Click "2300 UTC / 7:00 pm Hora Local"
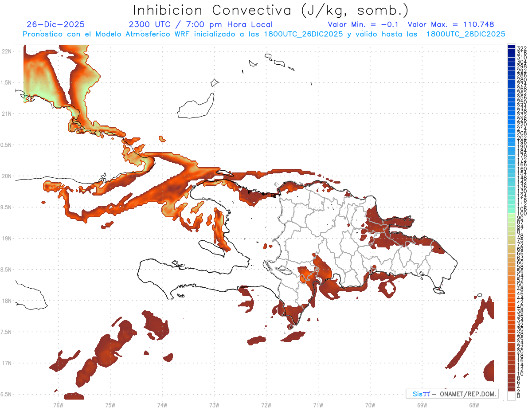The height and width of the screenshot is (411, 532). coord(201,24)
